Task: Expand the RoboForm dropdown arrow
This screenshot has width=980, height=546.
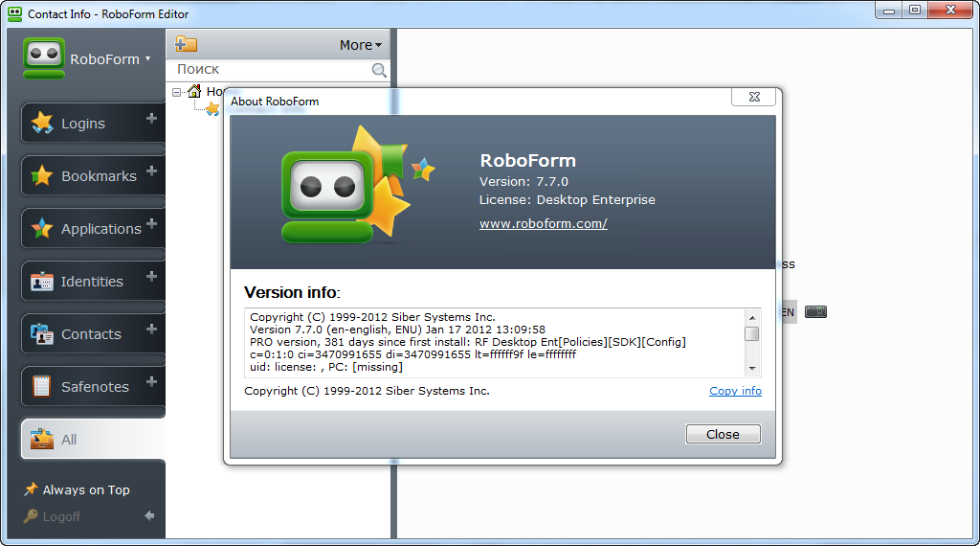Action: coord(148,58)
